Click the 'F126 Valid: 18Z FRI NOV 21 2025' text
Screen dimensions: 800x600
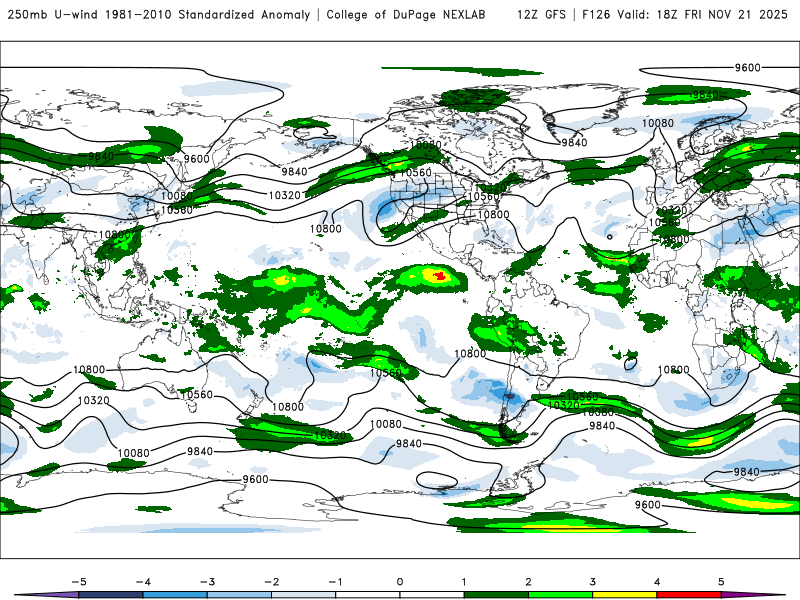[685, 14]
